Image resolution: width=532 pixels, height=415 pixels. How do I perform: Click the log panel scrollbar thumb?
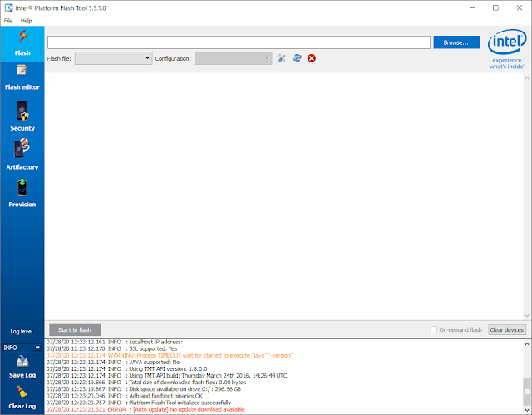point(527,392)
